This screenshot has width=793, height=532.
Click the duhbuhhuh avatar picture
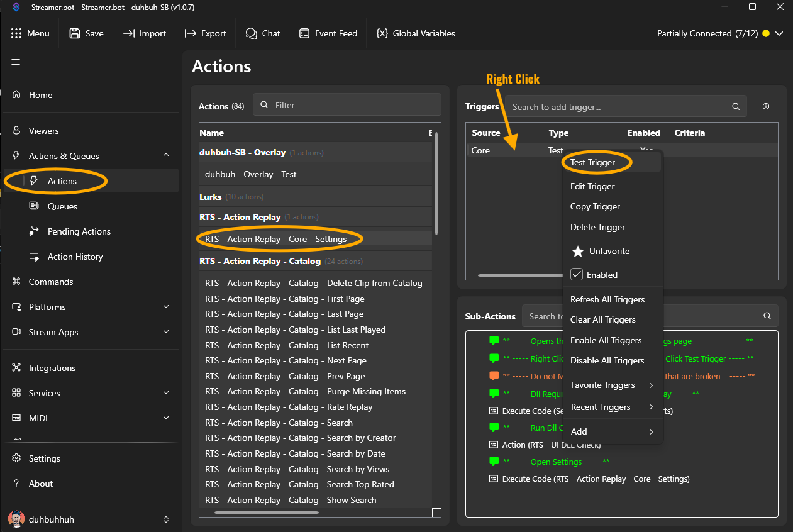17,519
